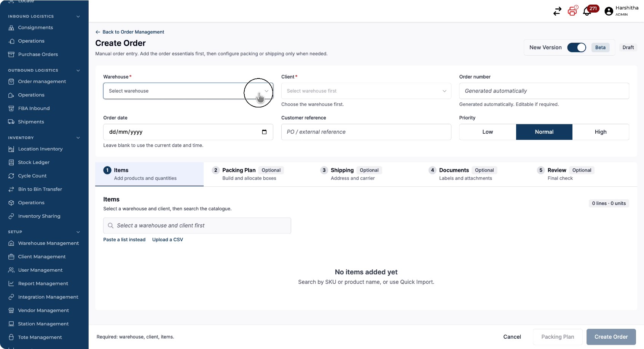Open the red printer alert icon

tap(572, 11)
